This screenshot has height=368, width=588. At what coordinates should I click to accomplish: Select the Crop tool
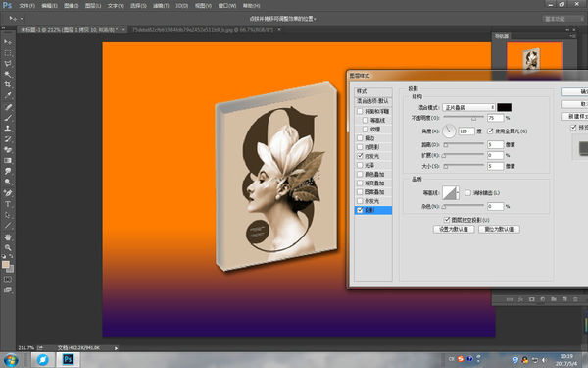pyautogui.click(x=8, y=84)
